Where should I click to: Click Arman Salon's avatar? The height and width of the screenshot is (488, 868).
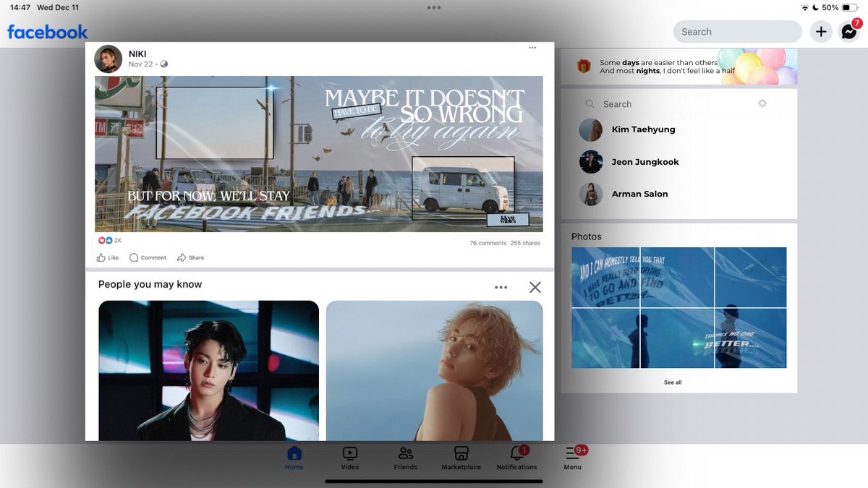tap(591, 194)
